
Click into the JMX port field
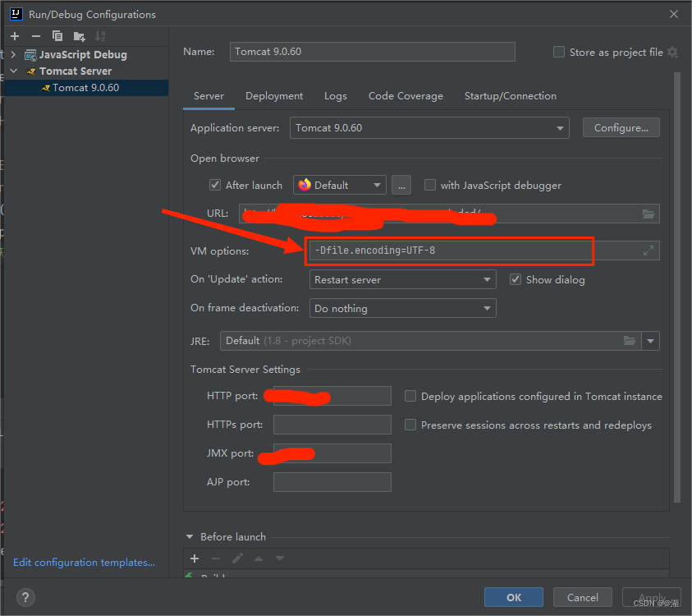(x=332, y=453)
